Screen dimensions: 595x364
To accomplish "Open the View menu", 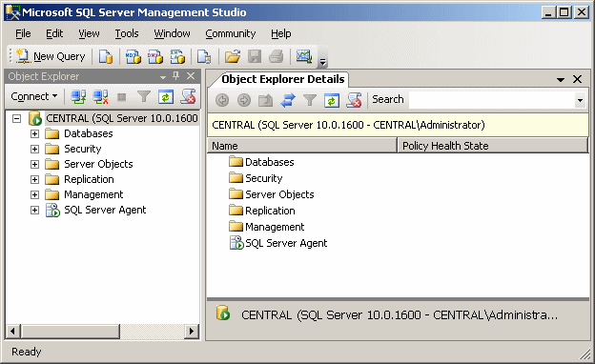I will [x=89, y=33].
